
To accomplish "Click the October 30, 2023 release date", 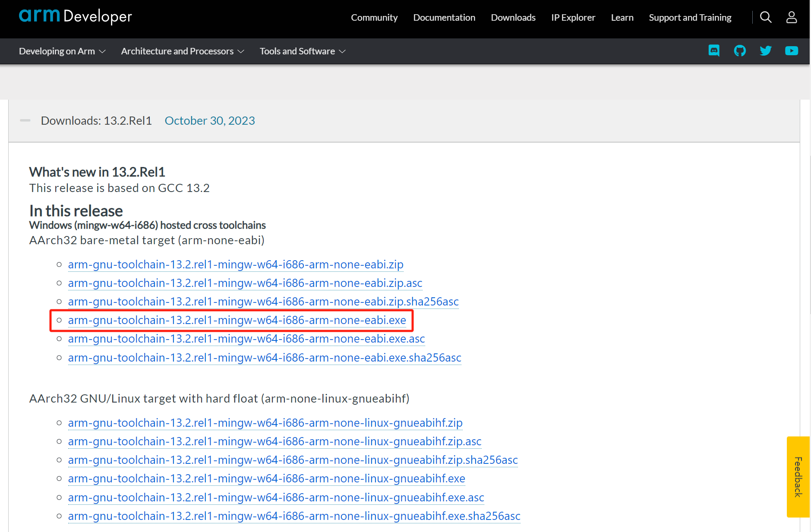I will pyautogui.click(x=210, y=120).
